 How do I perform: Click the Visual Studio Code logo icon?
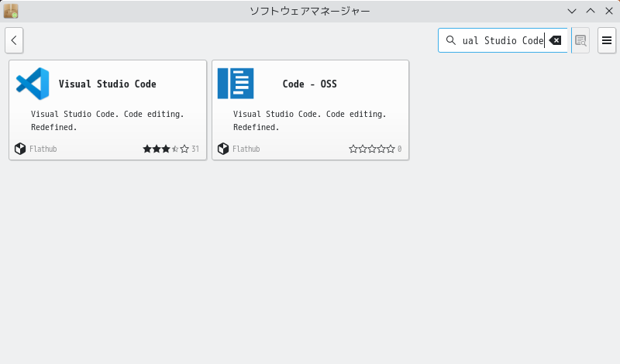click(x=33, y=84)
